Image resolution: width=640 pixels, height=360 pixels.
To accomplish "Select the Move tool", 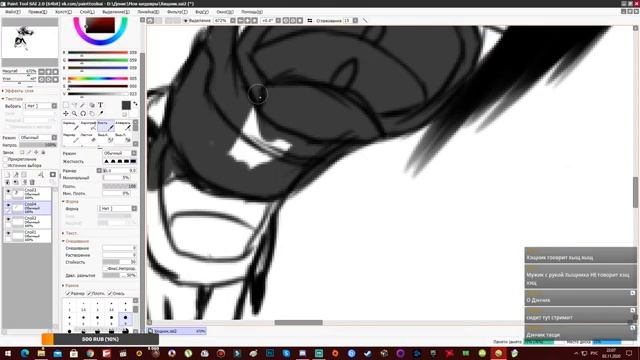I will (66, 113).
